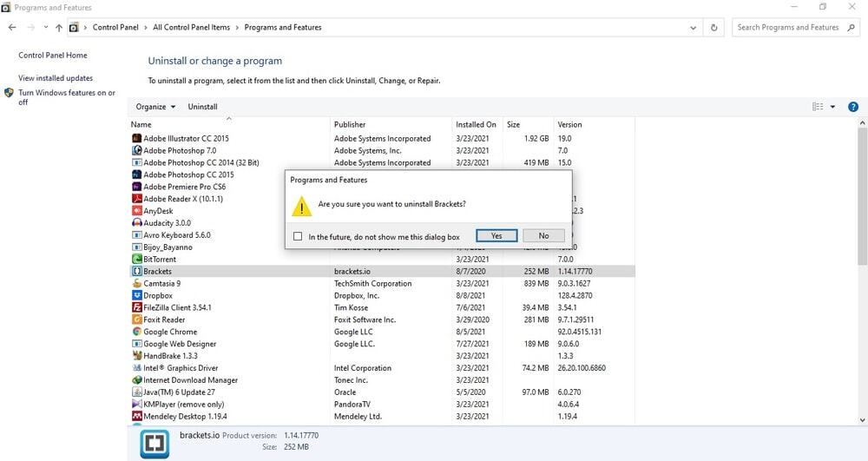The width and height of the screenshot is (868, 461).
Task: Select the Tim Kosse publisher cell
Action: pos(351,307)
